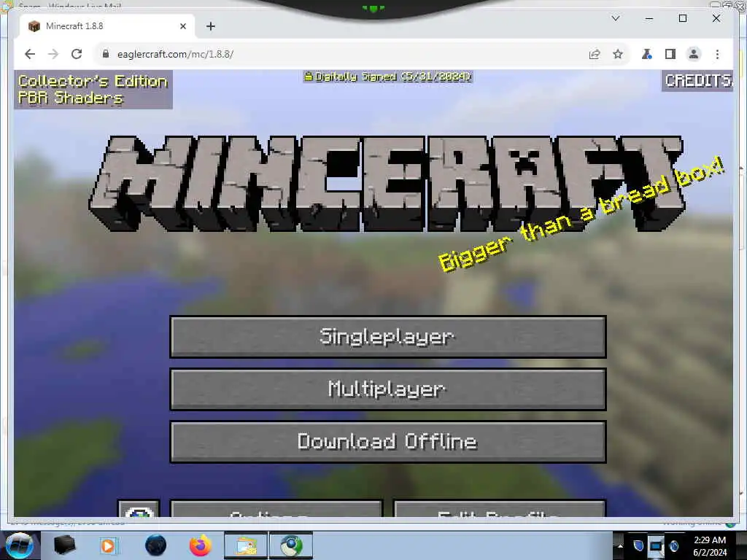Click the Singleplayer button
This screenshot has width=747, height=560.
point(388,337)
